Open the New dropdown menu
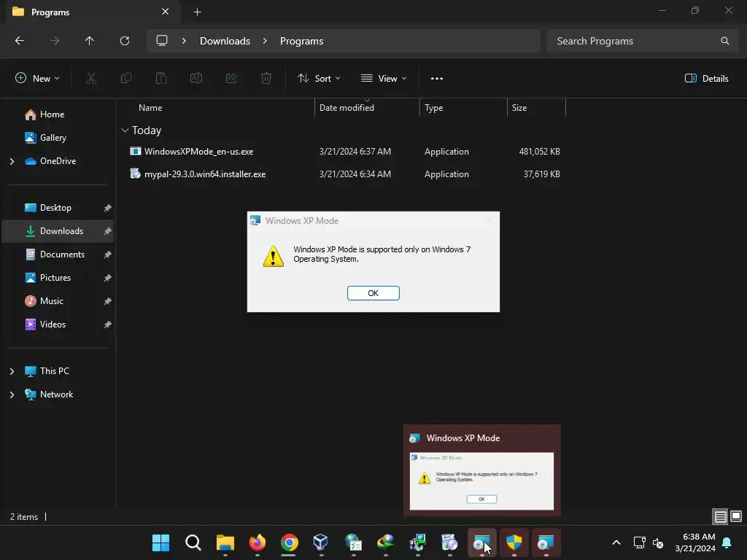Screen dimensions: 747x560 38,79
